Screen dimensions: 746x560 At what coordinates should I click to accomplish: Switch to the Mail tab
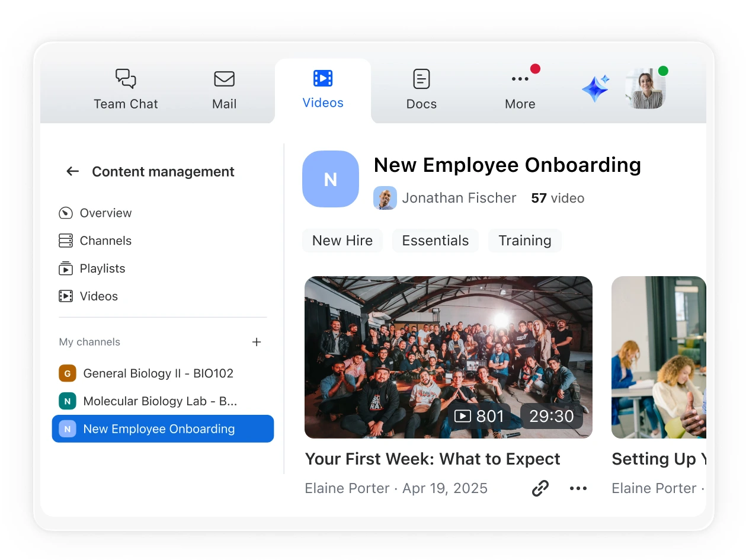pyautogui.click(x=224, y=89)
